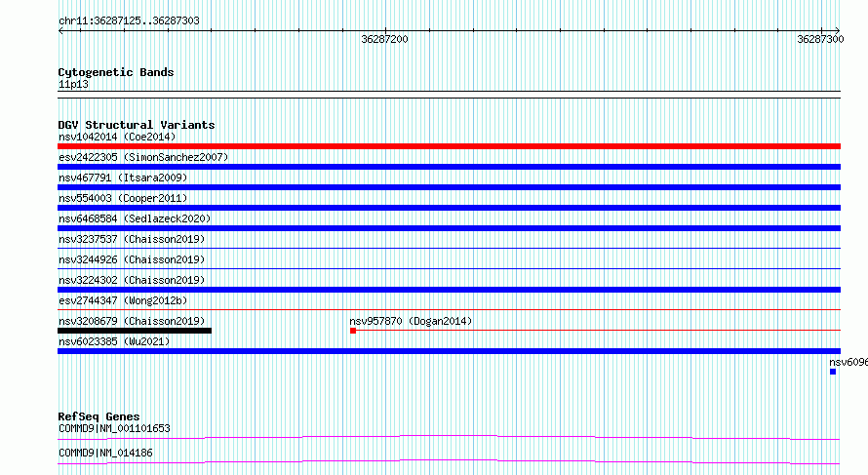868x475 pixels.
Task: Click the esv2744347 (Wong2012b) label
Action: [x=123, y=300]
